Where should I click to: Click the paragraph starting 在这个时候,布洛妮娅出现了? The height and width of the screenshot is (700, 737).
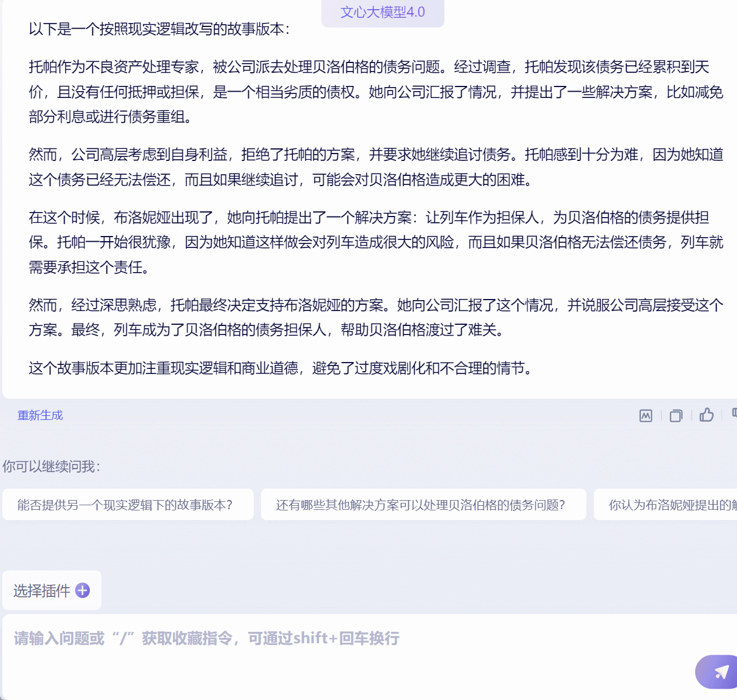[376, 242]
